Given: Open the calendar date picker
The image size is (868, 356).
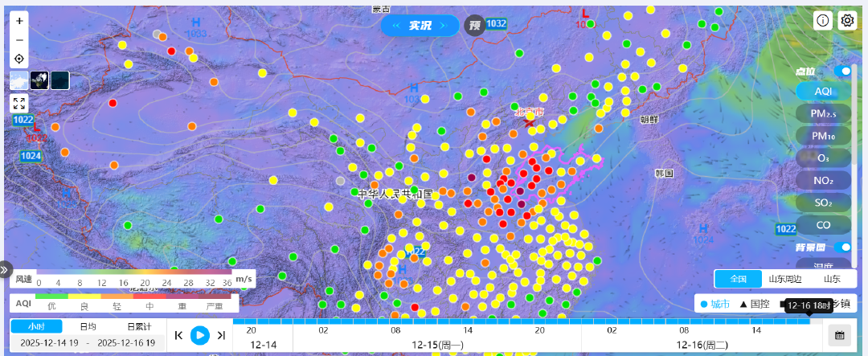Looking at the screenshot, I should (839, 335).
